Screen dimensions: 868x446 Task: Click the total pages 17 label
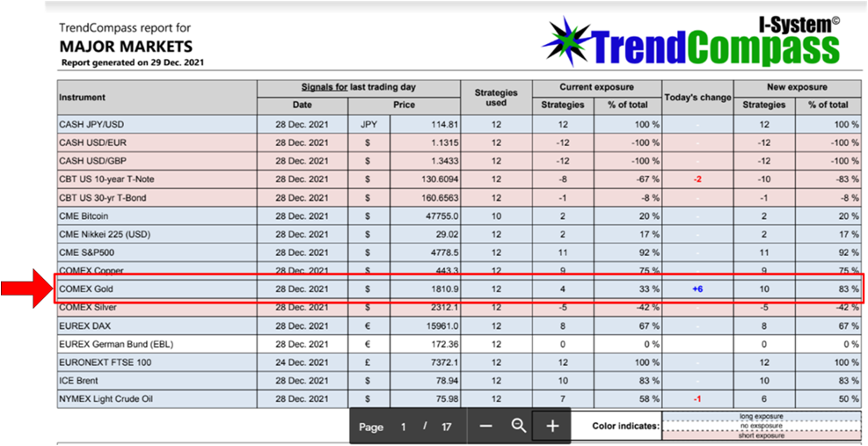pyautogui.click(x=446, y=427)
